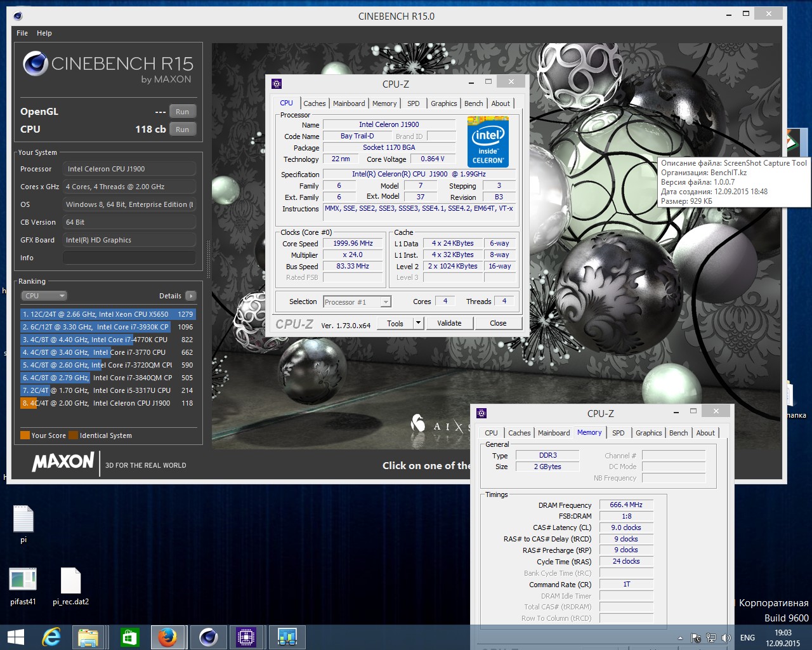This screenshot has height=650, width=812.
Task: Click the Core Speed 1999.96 MHz value
Action: (x=353, y=243)
